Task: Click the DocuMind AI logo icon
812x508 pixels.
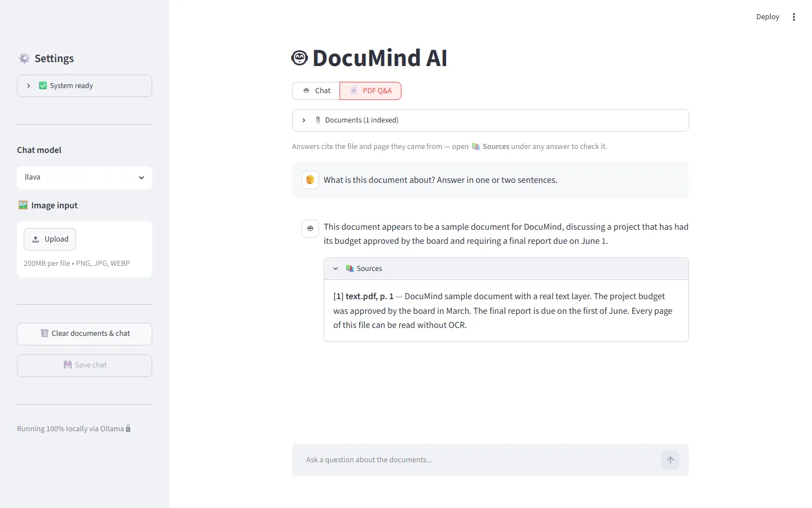Action: [x=299, y=58]
